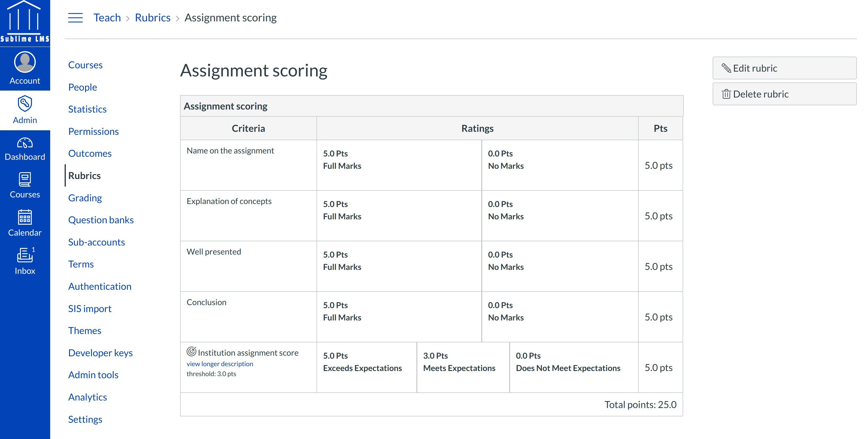
Task: Open the Terms page
Action: [81, 264]
